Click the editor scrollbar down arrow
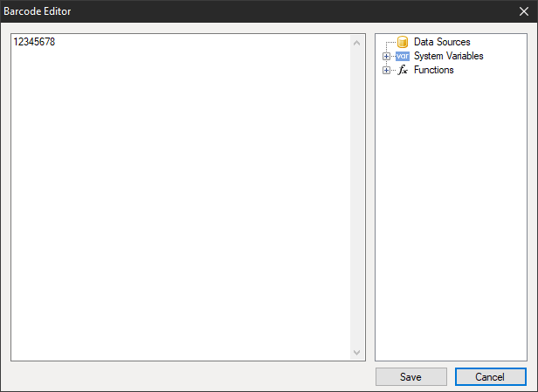This screenshot has width=538, height=392. click(356, 352)
